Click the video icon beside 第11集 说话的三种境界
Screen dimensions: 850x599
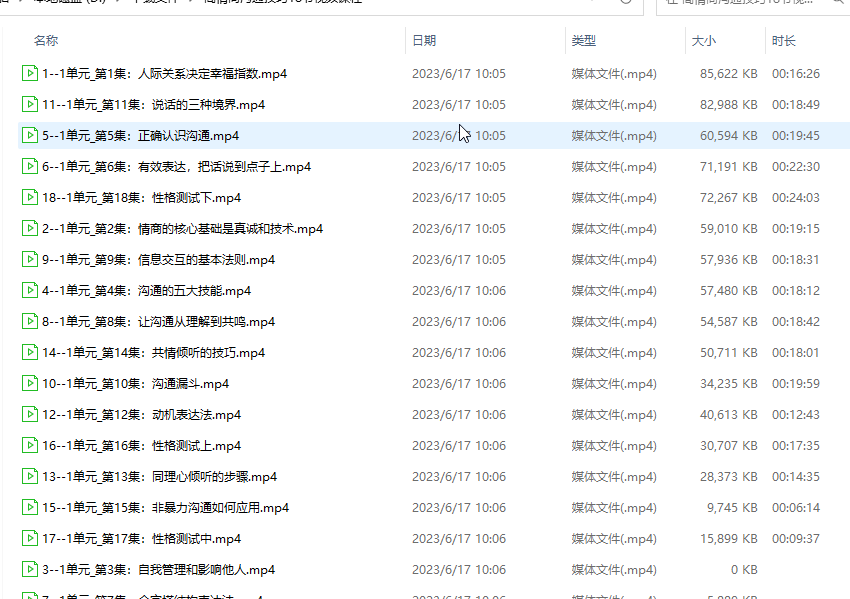click(30, 104)
